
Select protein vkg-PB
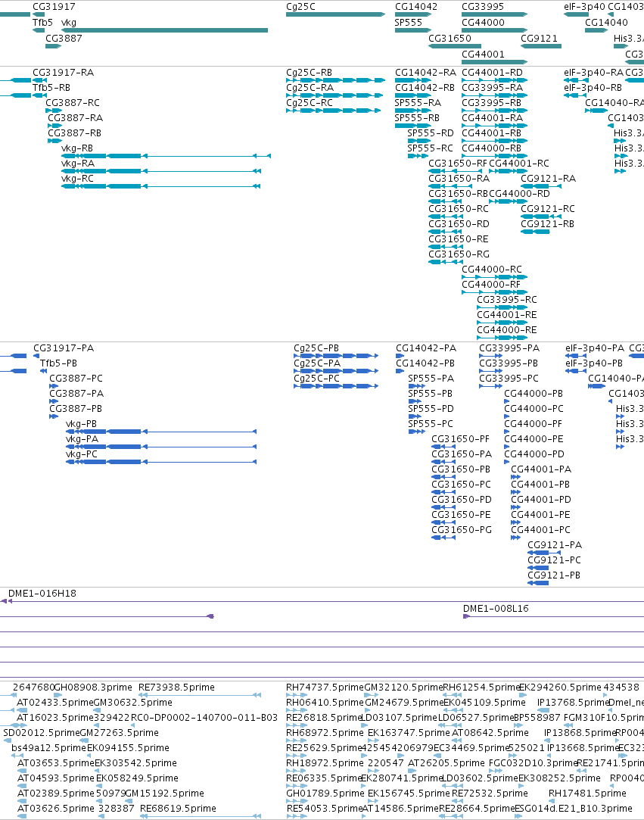pos(81,424)
